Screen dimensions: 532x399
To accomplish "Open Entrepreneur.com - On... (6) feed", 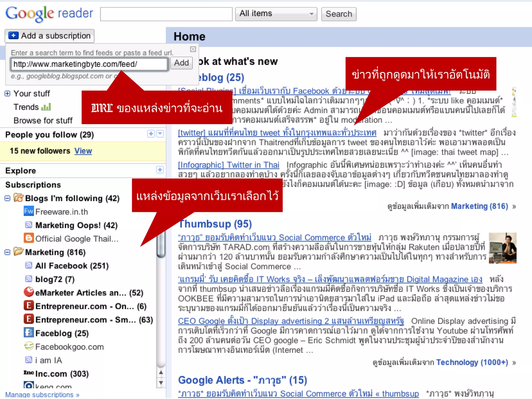I will [91, 306].
